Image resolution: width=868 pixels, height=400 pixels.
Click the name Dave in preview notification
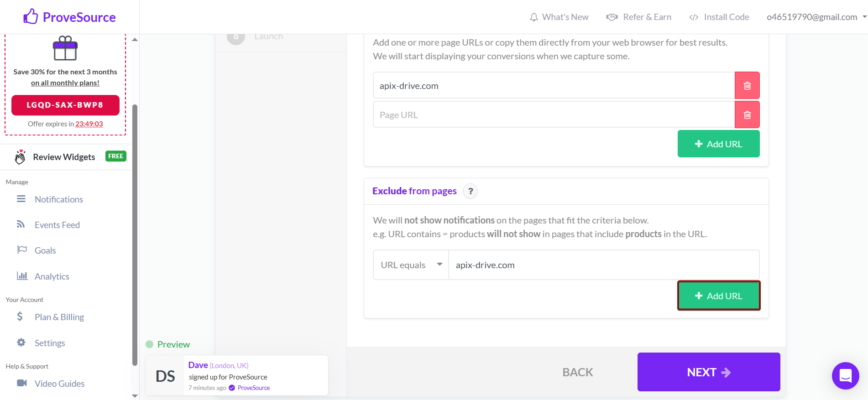198,365
